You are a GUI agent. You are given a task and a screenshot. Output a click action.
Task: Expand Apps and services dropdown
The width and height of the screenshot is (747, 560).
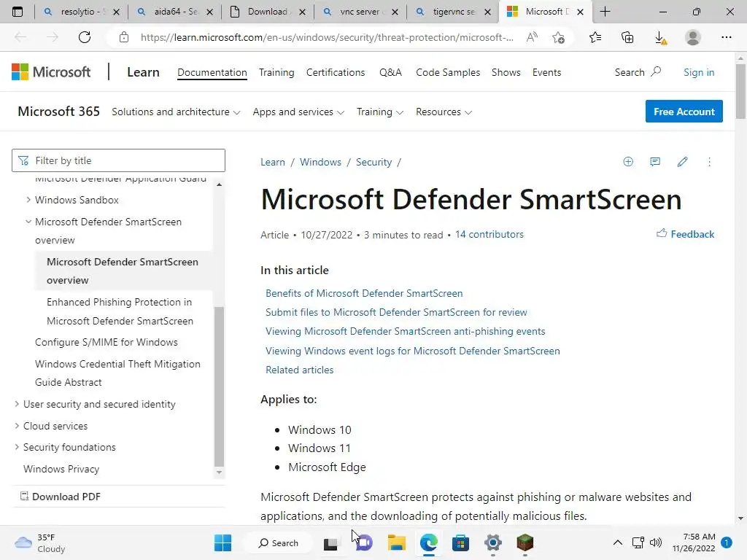point(298,112)
